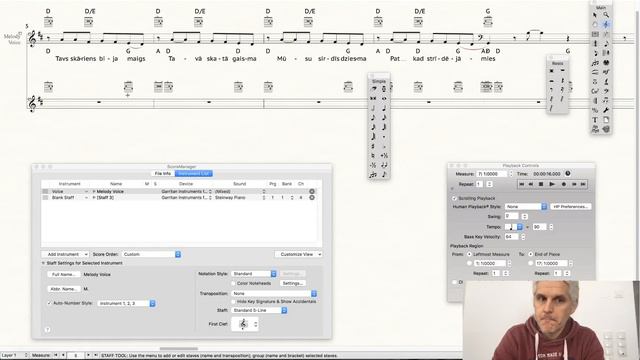Screen dimensions: 640x360
Task: Enable the Color Noteheads checkbox
Action: pos(233,283)
